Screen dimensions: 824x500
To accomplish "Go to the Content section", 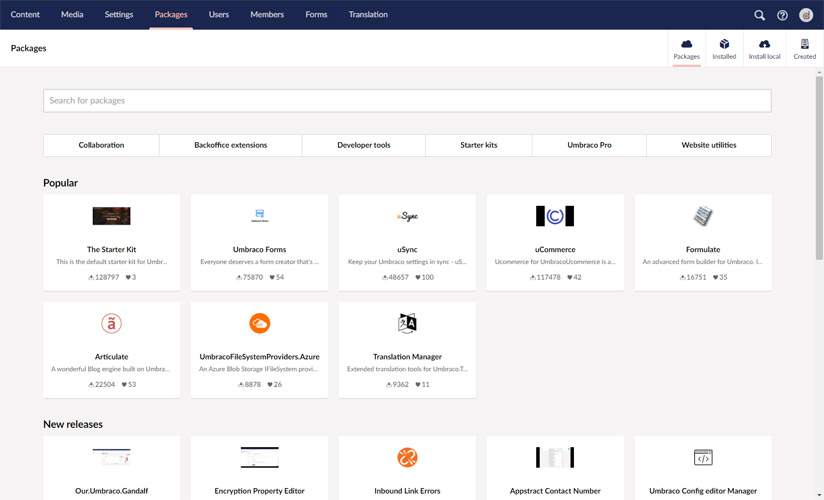I will click(25, 15).
